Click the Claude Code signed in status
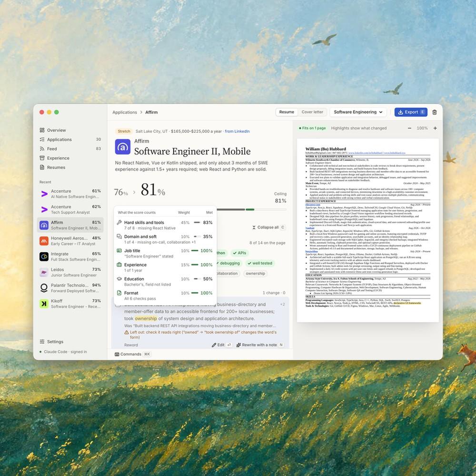 coord(63,352)
